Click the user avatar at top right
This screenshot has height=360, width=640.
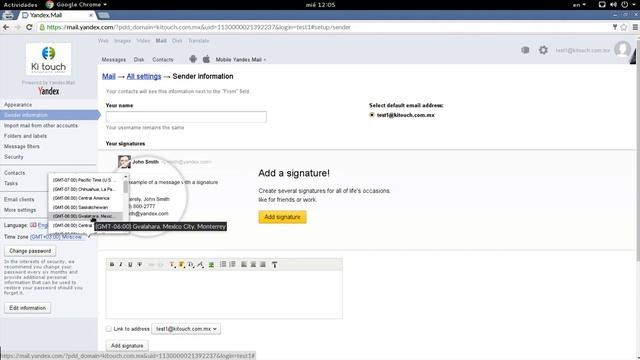point(622,49)
